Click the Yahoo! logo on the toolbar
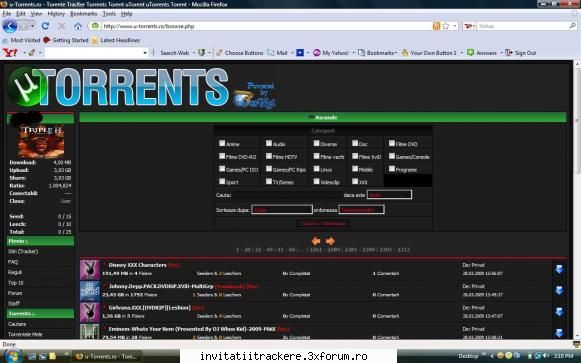 (10, 53)
